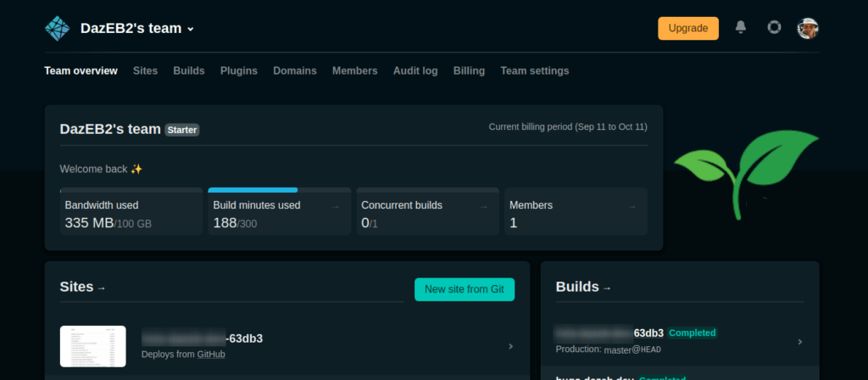Click the Build minutes used progress bar

click(280, 190)
